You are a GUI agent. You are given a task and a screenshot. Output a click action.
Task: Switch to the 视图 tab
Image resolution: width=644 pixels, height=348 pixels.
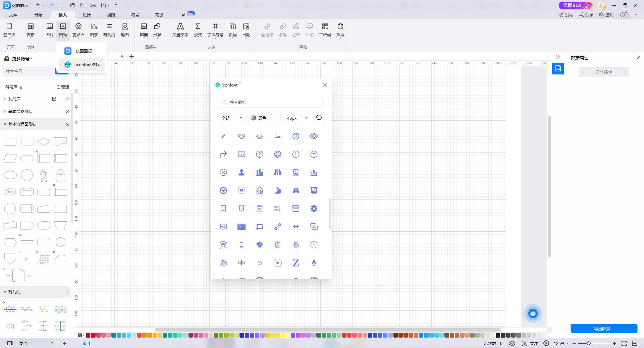coord(111,15)
